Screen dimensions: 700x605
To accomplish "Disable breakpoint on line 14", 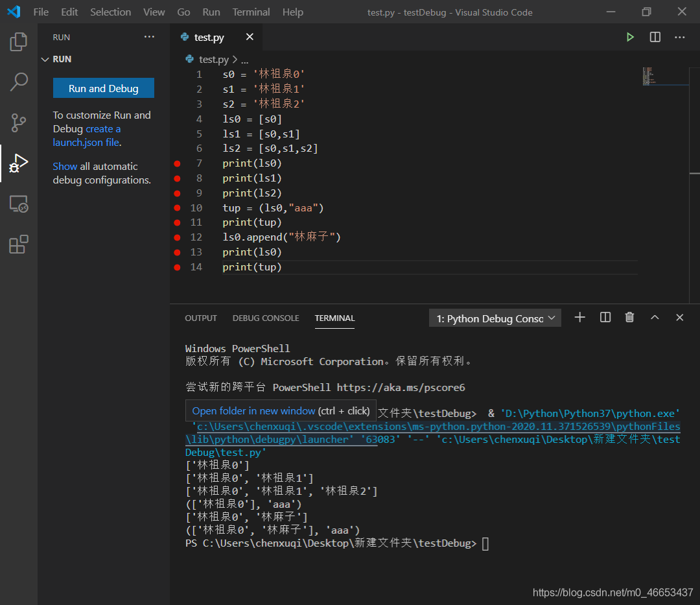I will pos(178,267).
